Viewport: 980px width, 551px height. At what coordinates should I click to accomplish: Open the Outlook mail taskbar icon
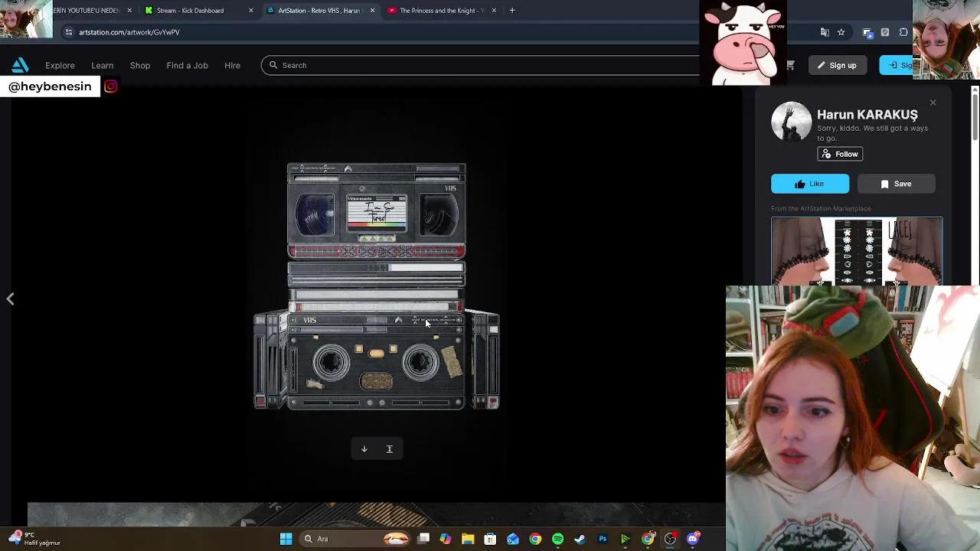pos(512,539)
